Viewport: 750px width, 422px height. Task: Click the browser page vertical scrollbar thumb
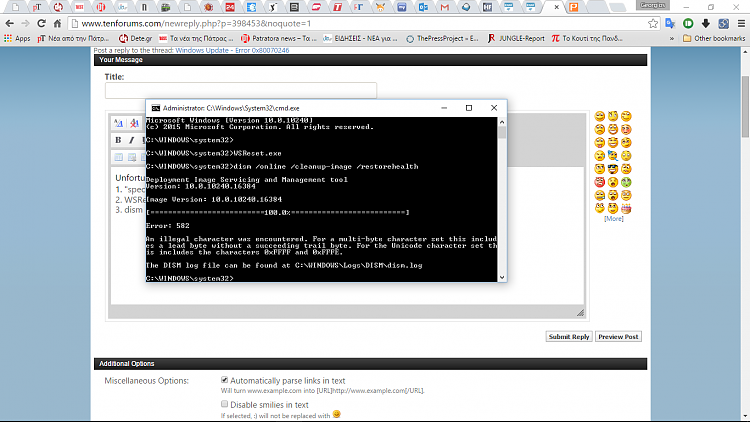click(x=745, y=106)
